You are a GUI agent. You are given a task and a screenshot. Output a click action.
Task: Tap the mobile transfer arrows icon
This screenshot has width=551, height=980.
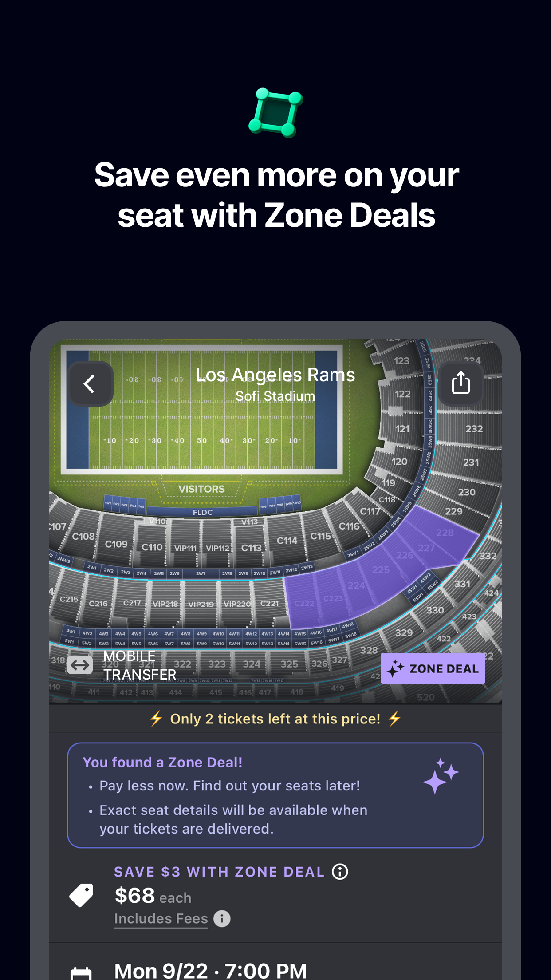pyautogui.click(x=80, y=665)
